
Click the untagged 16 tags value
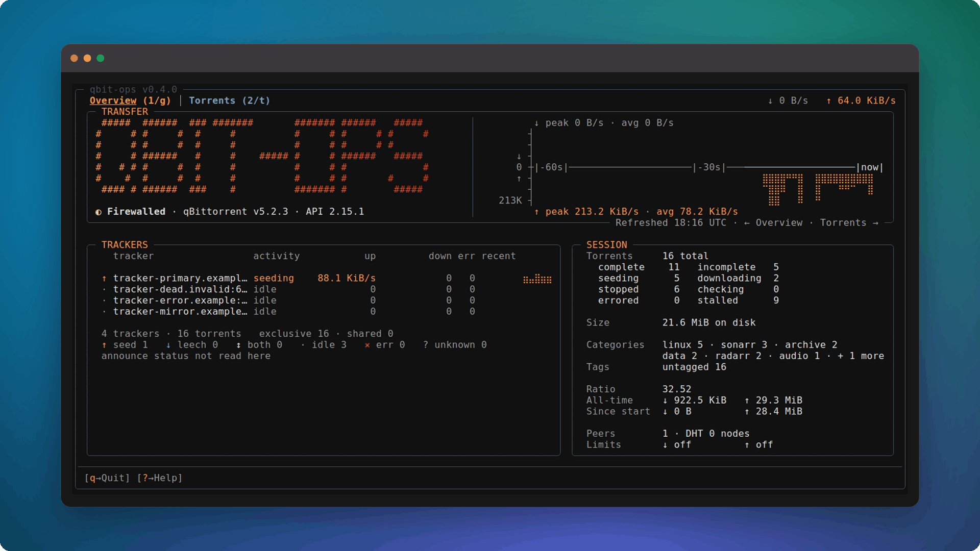694,367
